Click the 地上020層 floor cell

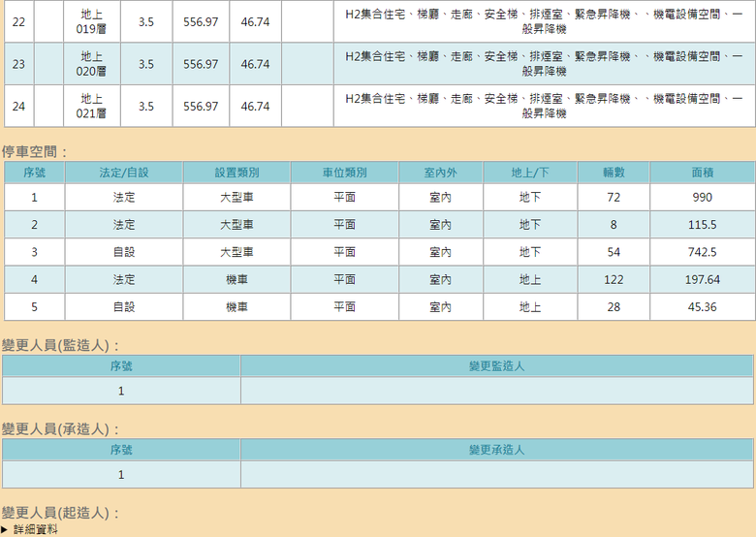pyautogui.click(x=92, y=64)
